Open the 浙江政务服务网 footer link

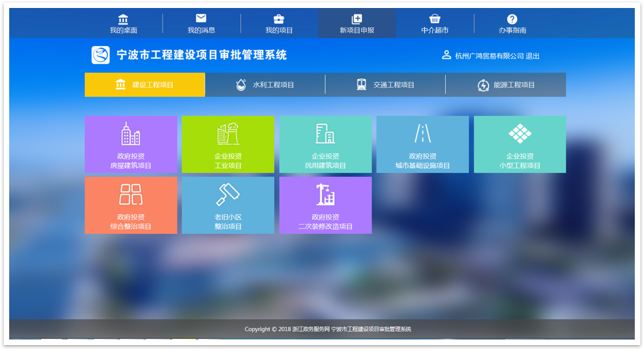[311, 329]
